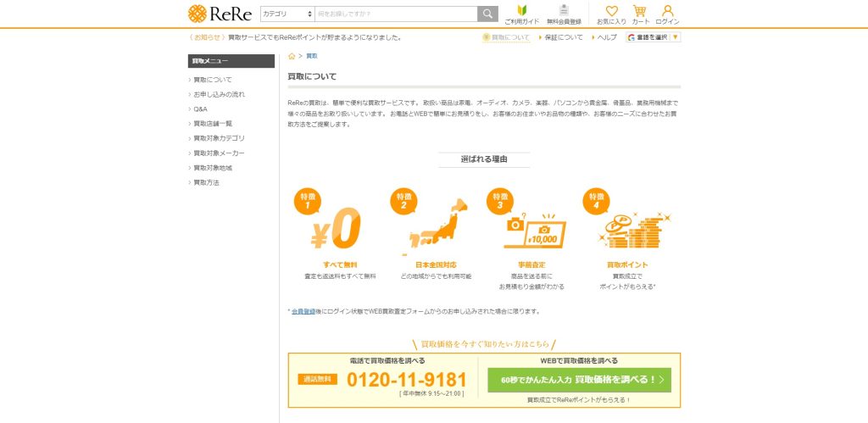Image resolution: width=868 pixels, height=423 pixels.
Task: Click the 会員登録 link in the footnote
Action: tap(303, 312)
